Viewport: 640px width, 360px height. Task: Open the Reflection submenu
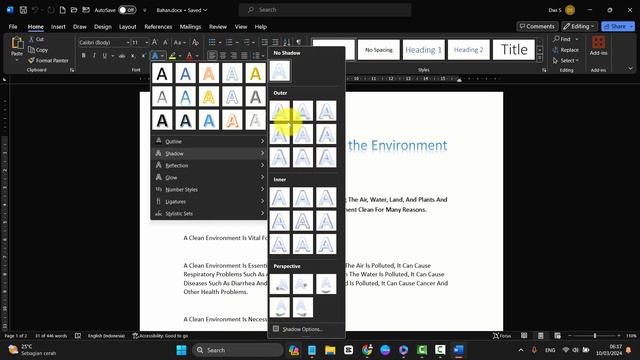coord(209,165)
